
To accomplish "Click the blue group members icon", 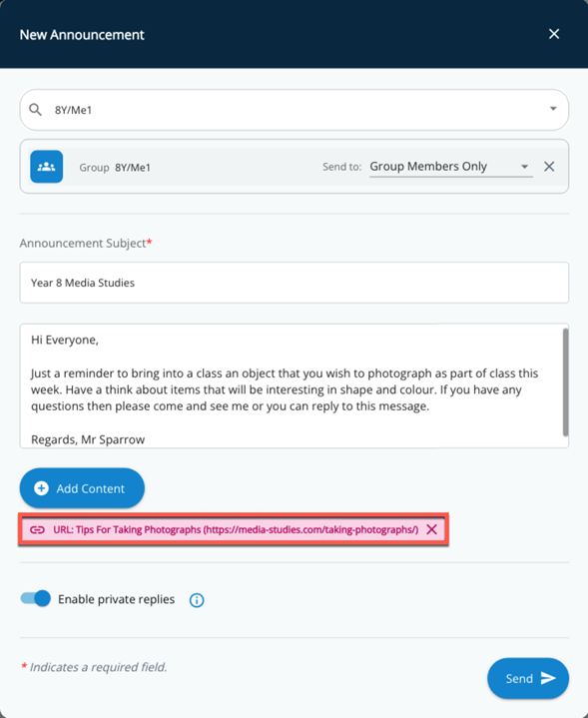I will pyautogui.click(x=47, y=167).
